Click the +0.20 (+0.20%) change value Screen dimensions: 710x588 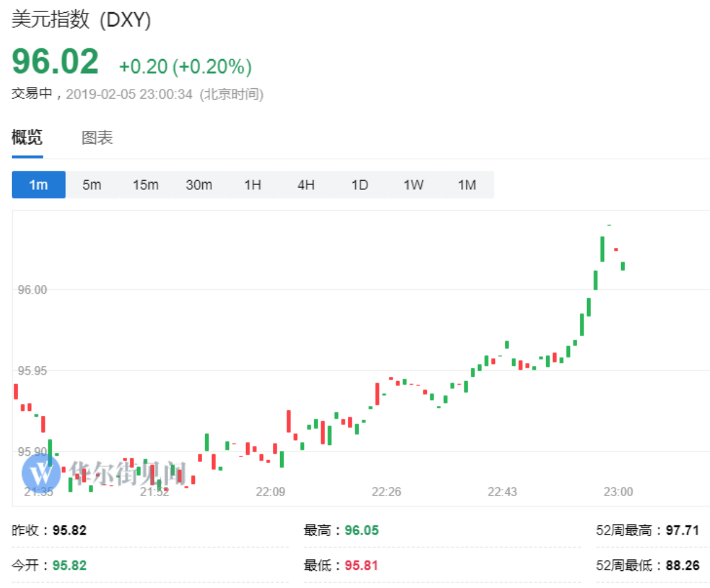(x=185, y=66)
